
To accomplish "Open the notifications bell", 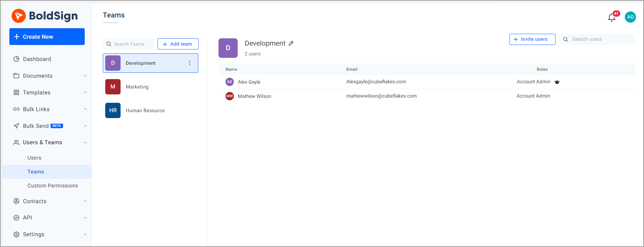I will click(612, 17).
